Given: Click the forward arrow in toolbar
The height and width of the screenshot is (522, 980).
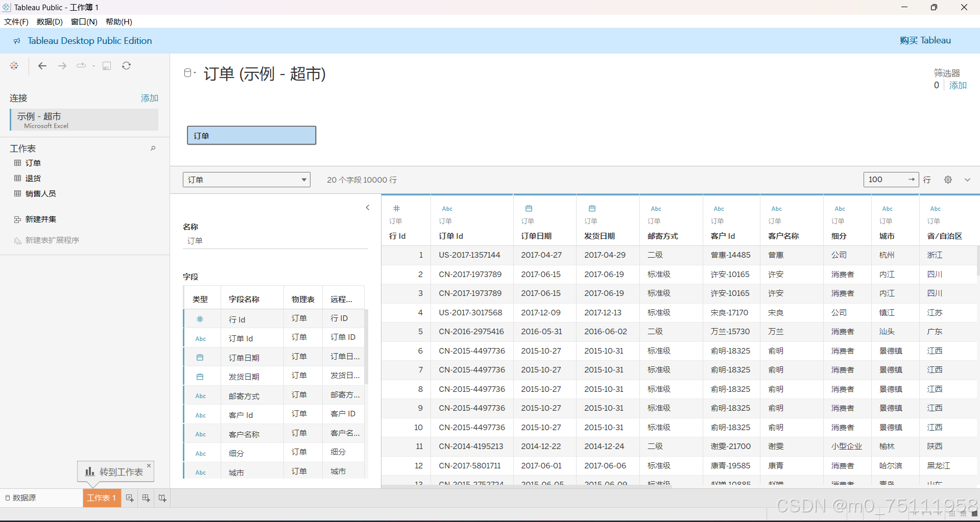Looking at the screenshot, I should click(62, 66).
